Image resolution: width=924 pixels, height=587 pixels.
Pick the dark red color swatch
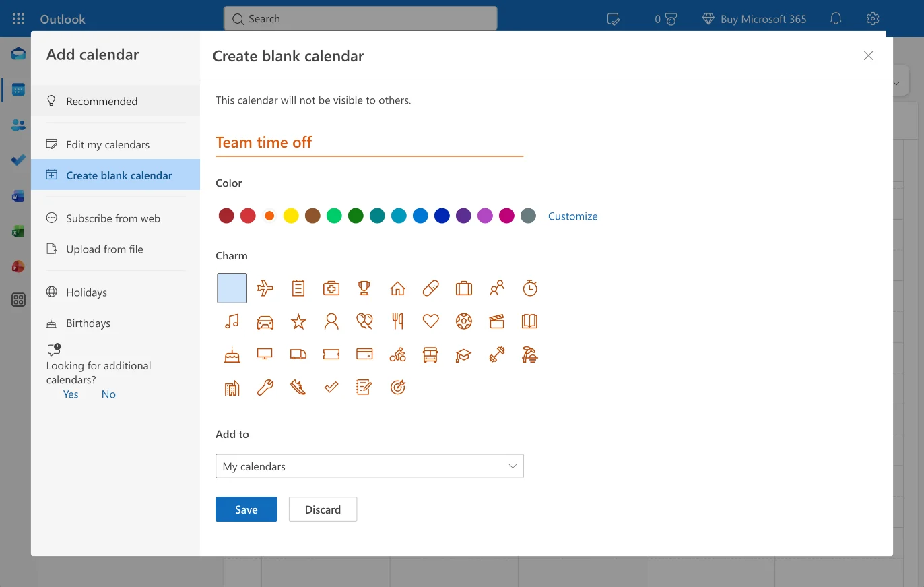[x=226, y=216]
